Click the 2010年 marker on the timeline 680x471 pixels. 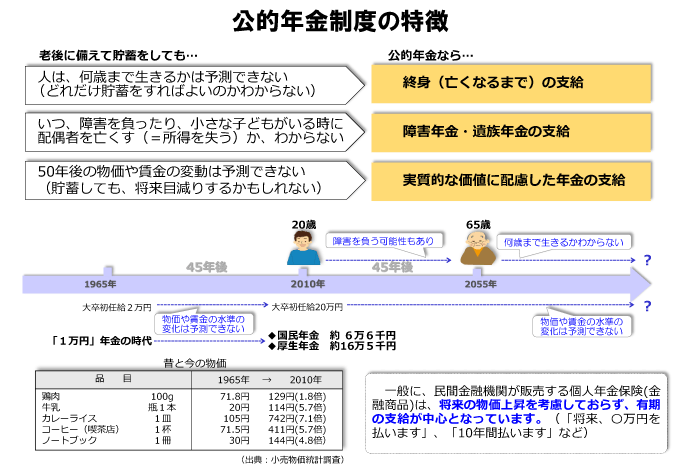tap(303, 284)
